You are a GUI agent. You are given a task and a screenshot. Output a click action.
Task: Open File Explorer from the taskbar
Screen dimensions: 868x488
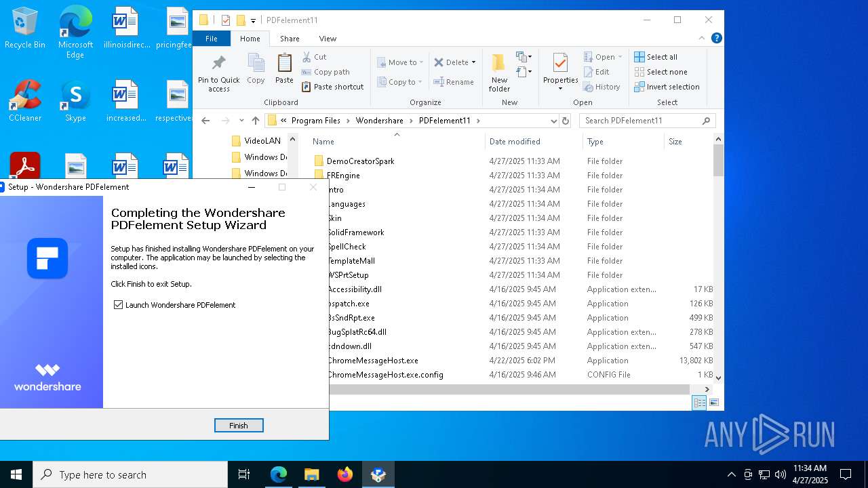click(x=311, y=474)
